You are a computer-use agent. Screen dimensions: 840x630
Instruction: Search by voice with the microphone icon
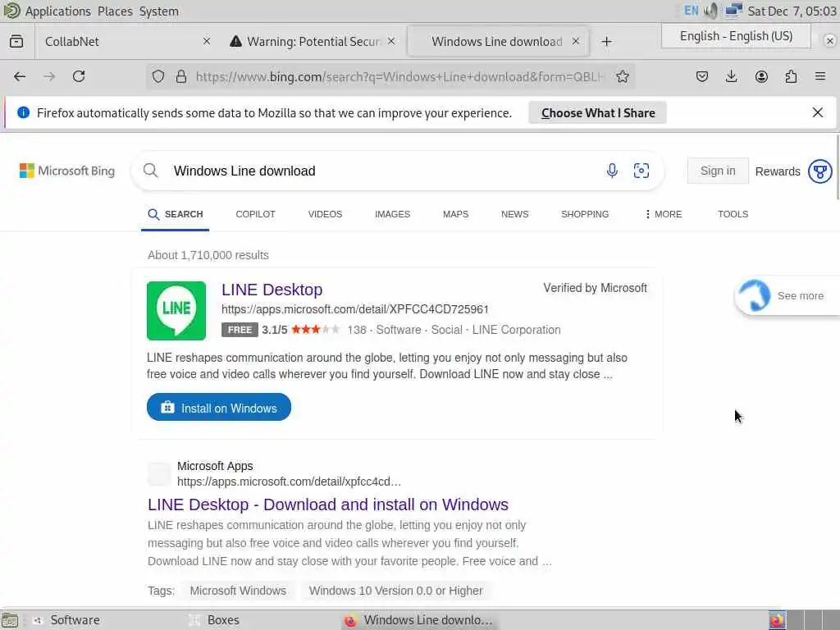tap(612, 171)
